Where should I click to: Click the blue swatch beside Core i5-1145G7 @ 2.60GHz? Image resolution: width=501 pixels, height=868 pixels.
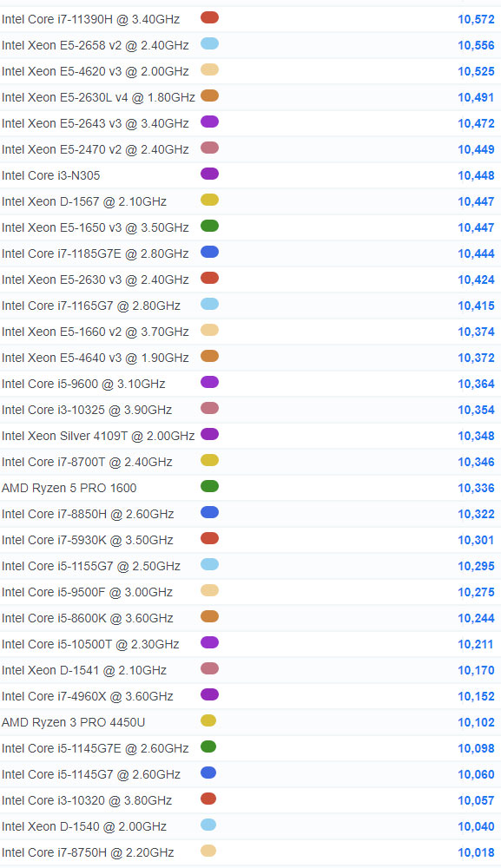point(208,773)
